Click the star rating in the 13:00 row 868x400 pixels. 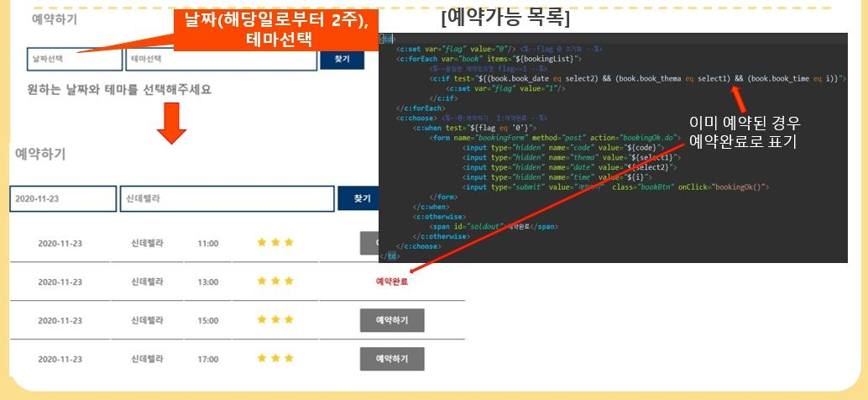tap(275, 282)
